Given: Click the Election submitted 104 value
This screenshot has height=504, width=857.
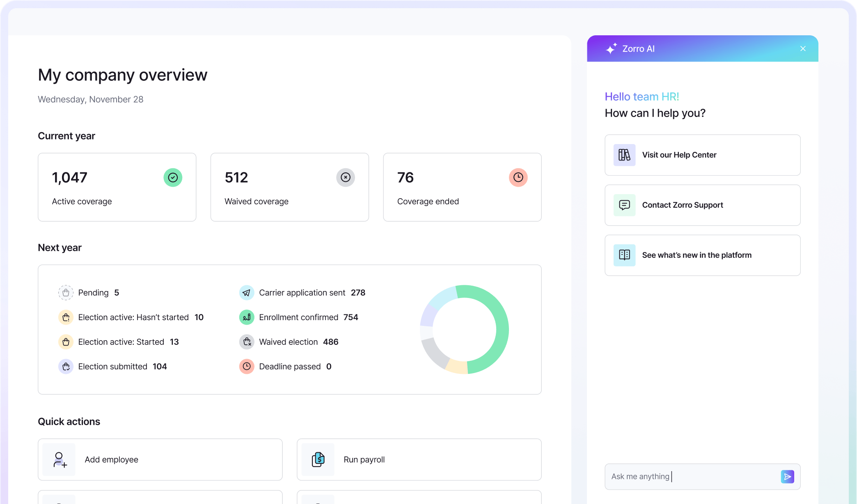Looking at the screenshot, I should (160, 367).
